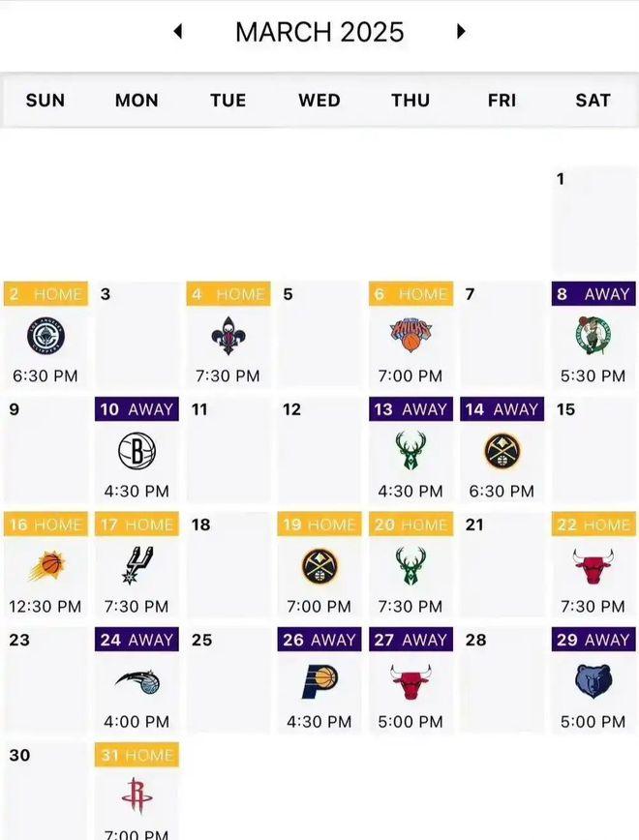Click the 27 AWAY header label
Screen dimensions: 639x840
pos(411,640)
